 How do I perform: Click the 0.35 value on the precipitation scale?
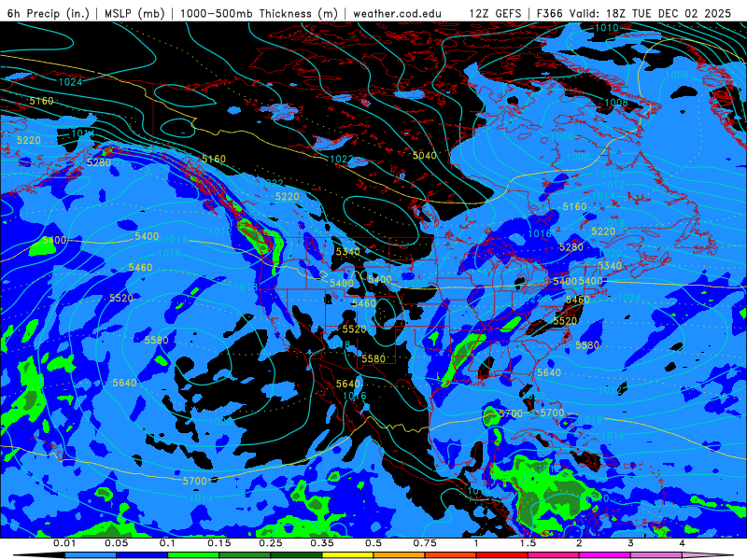[322, 543]
